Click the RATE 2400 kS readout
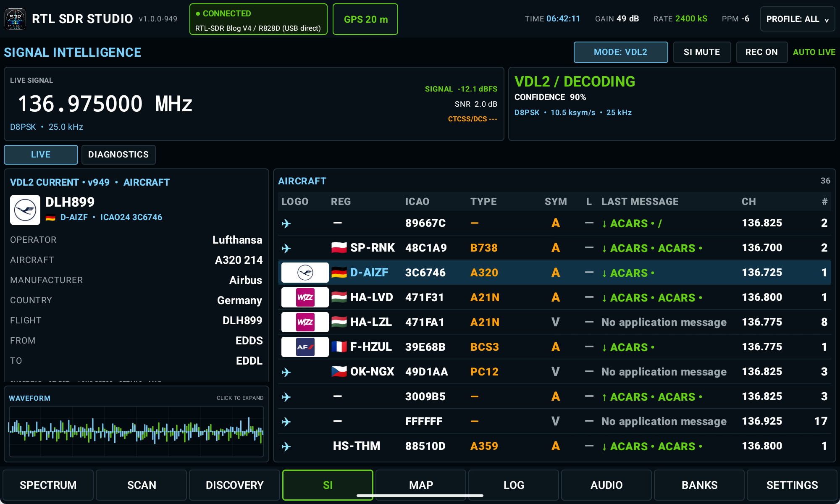Image resolution: width=840 pixels, height=504 pixels. tap(680, 19)
